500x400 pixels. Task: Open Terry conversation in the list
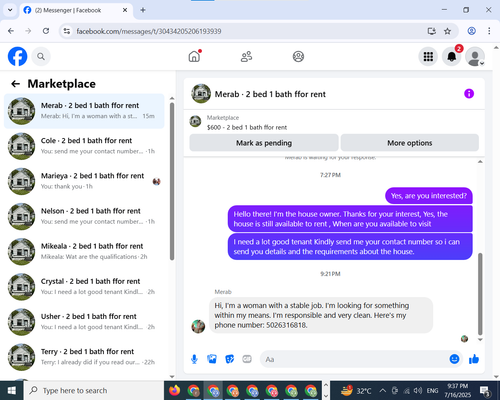click(x=84, y=357)
